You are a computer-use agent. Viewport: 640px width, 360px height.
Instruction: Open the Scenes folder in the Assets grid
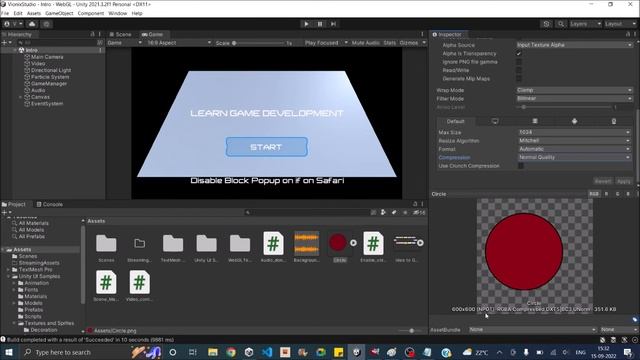pos(106,243)
